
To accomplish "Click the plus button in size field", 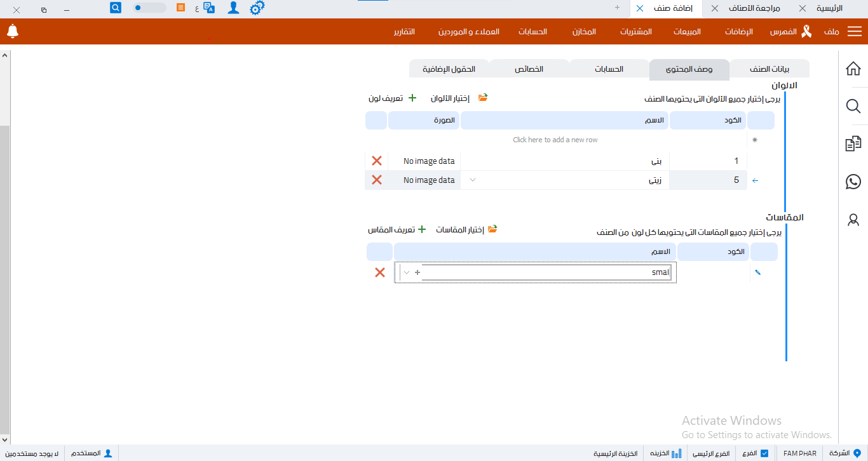I will (417, 272).
